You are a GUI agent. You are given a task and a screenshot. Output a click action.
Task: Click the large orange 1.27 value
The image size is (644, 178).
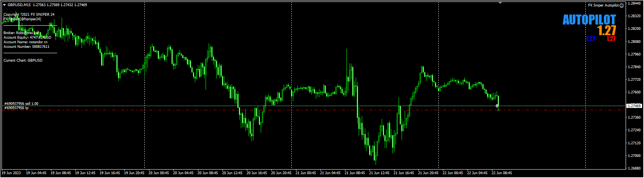(x=607, y=31)
